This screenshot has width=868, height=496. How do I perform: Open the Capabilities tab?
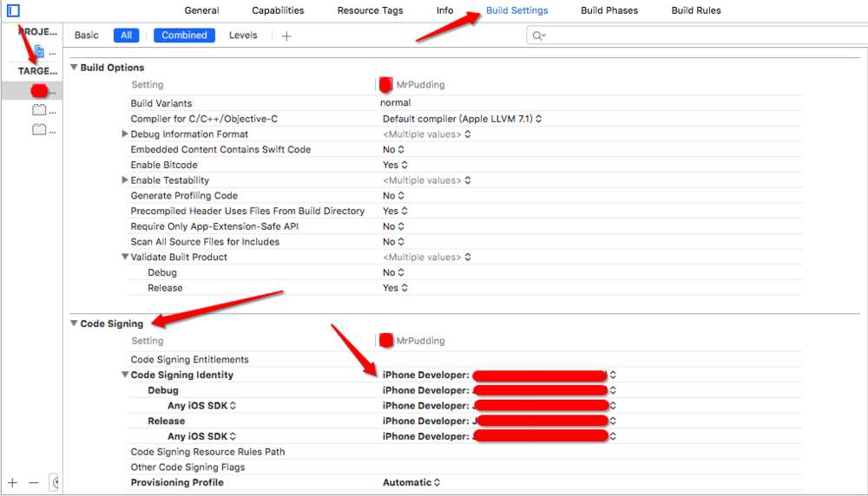click(278, 10)
